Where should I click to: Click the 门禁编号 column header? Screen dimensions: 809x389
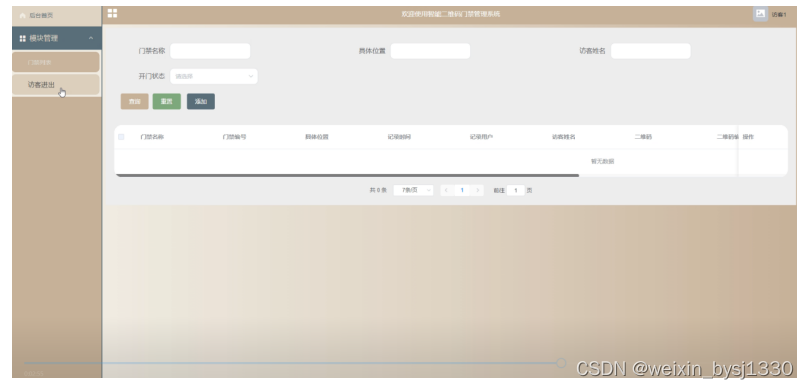[x=234, y=137]
